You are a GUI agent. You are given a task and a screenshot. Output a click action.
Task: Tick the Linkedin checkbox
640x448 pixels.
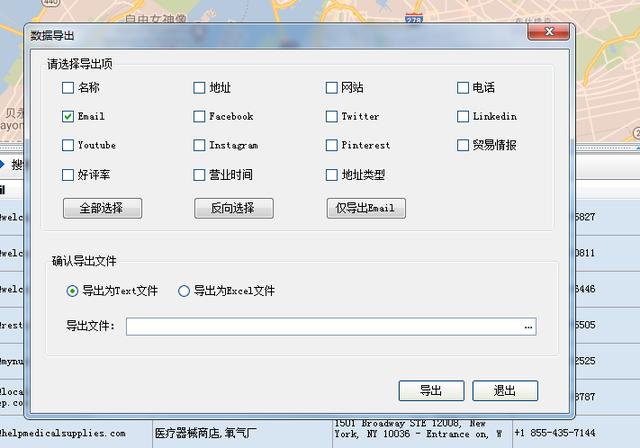click(x=462, y=117)
